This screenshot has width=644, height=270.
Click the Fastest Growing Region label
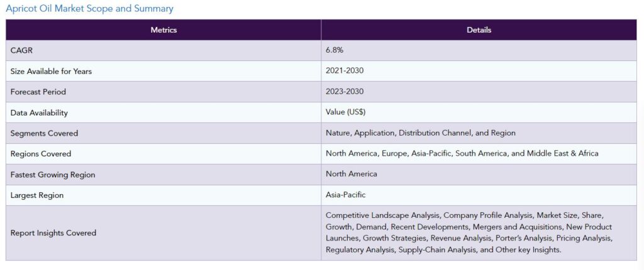[x=53, y=175]
